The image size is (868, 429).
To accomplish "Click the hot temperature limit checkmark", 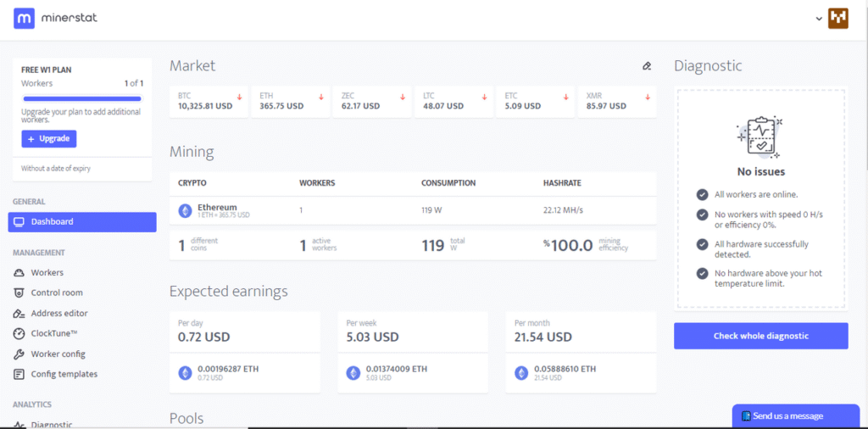I will [702, 273].
